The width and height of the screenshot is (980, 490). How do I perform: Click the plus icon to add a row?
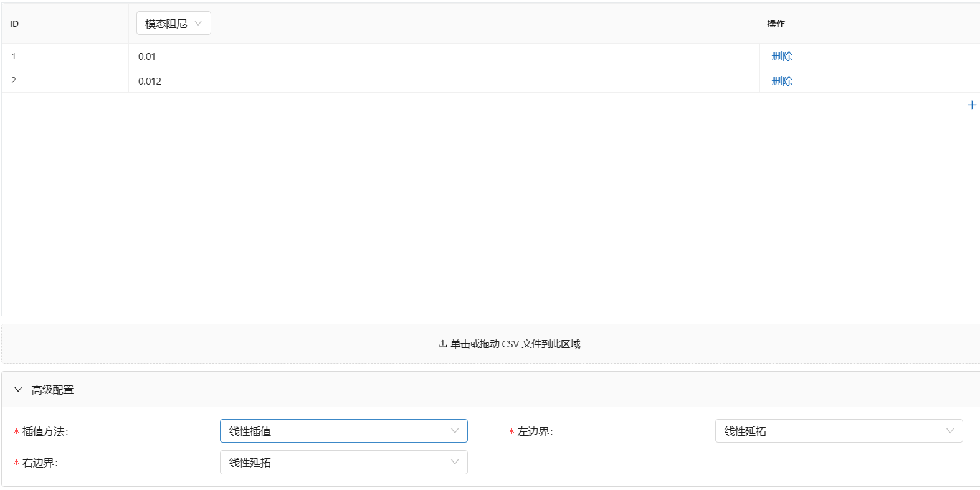point(971,105)
